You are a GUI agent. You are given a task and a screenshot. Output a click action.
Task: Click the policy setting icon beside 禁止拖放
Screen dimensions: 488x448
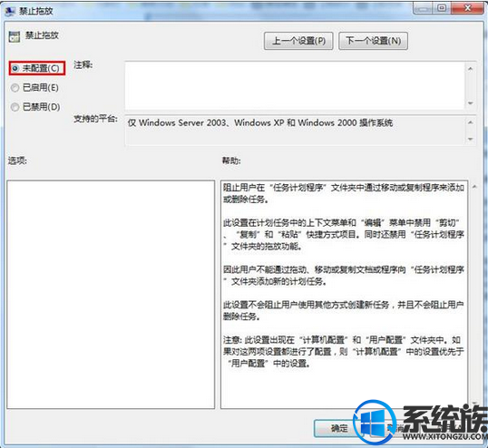click(x=15, y=36)
